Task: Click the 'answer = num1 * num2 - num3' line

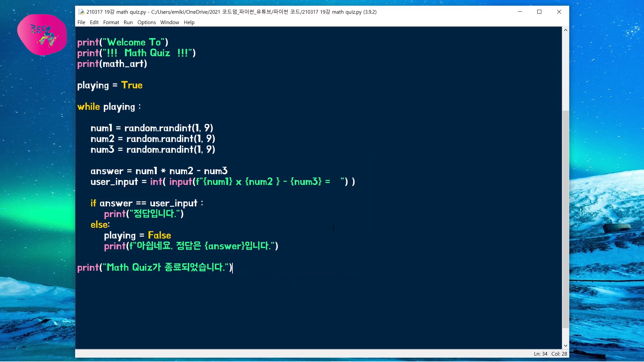Action: click(159, 171)
